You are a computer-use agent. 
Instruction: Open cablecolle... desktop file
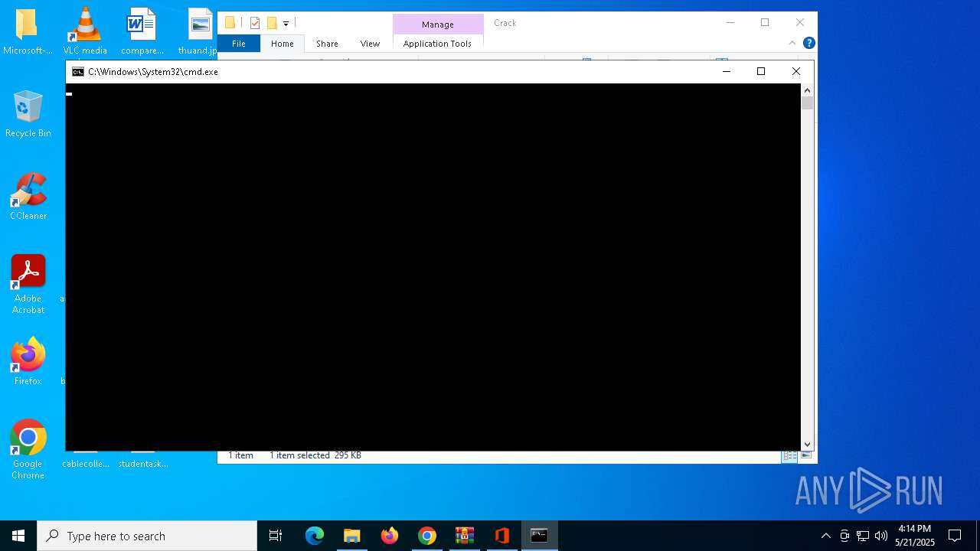click(x=86, y=459)
